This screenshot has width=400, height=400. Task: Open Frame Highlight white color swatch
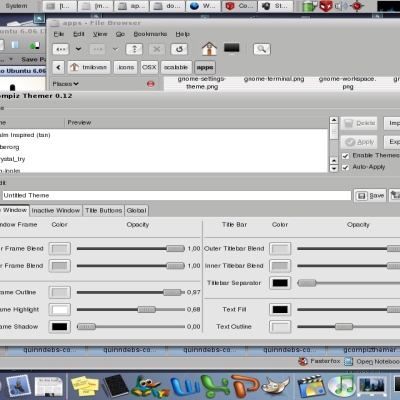(x=60, y=310)
